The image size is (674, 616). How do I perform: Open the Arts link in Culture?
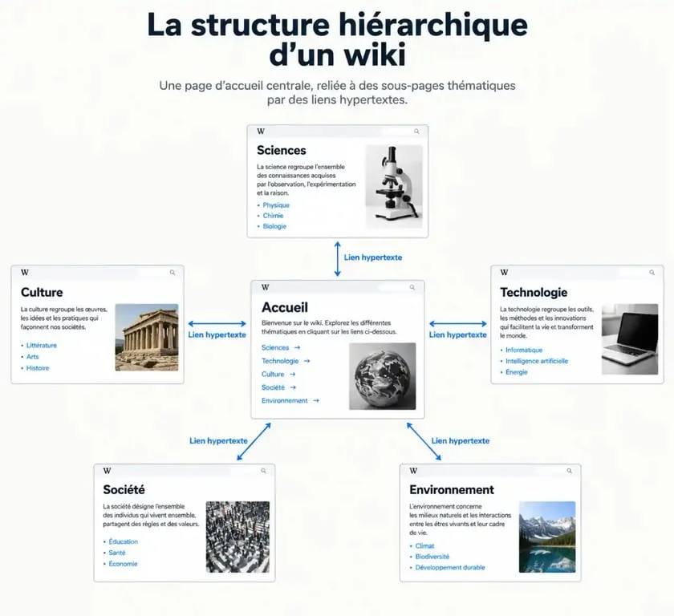32,357
